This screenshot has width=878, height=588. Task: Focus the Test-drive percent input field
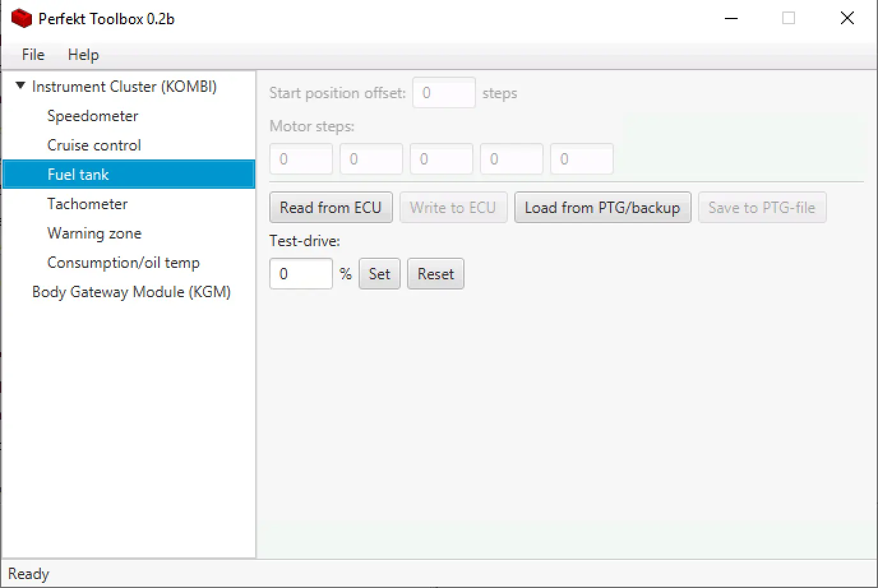[x=301, y=274]
